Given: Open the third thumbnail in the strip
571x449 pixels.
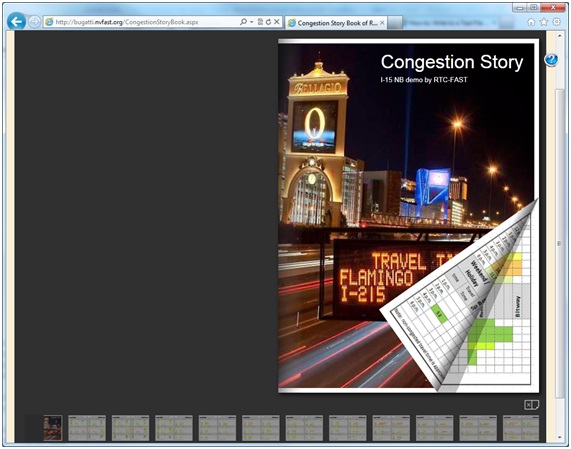Looking at the screenshot, I should click(130, 428).
